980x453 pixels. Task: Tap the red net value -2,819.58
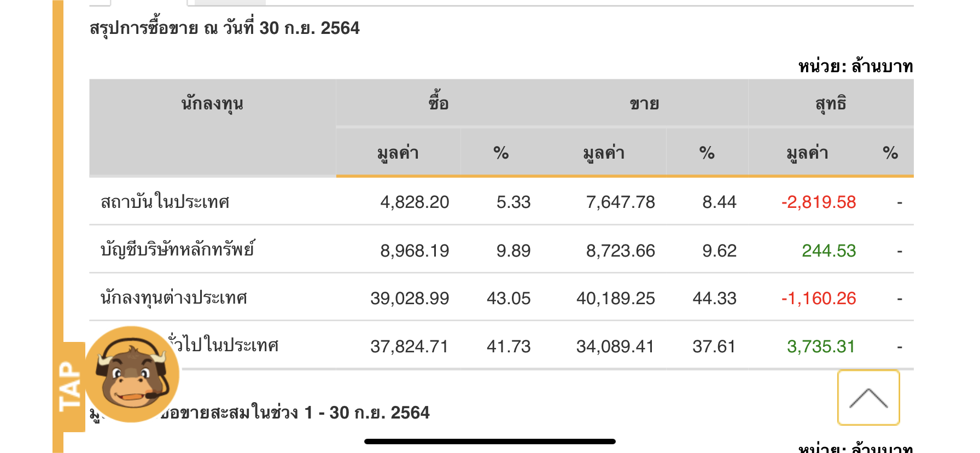point(818,202)
